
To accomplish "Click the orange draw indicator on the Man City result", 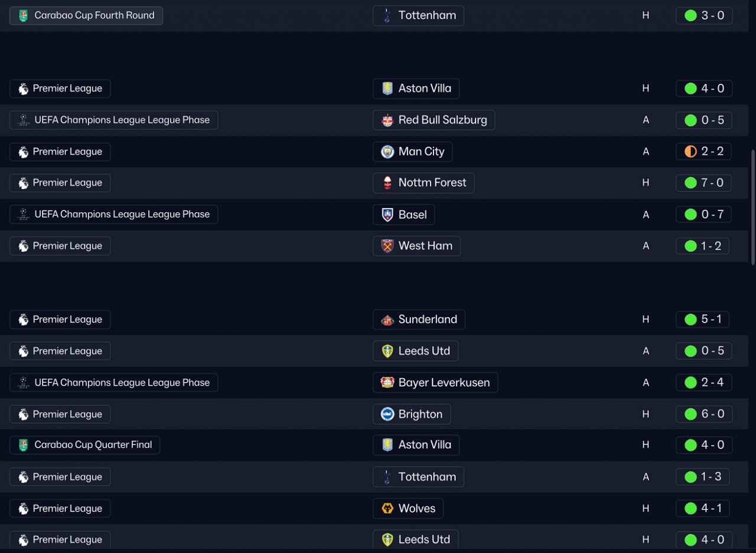I will [690, 152].
